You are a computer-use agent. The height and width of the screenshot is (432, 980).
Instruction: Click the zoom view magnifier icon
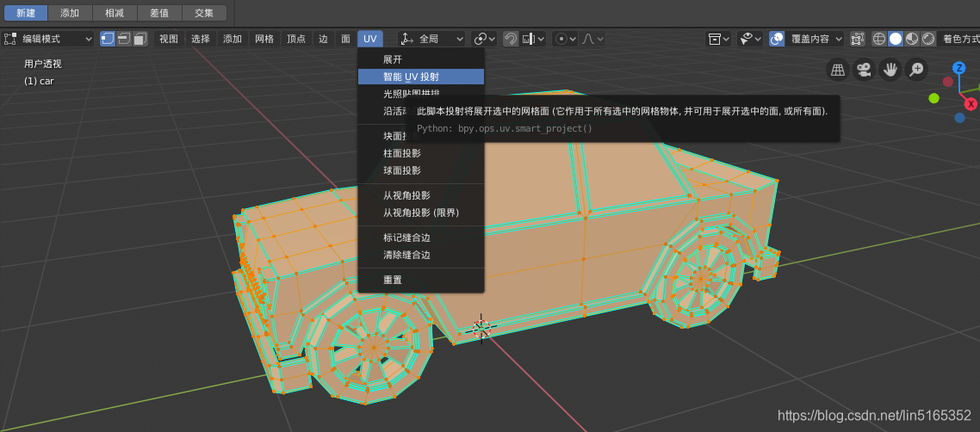click(916, 70)
